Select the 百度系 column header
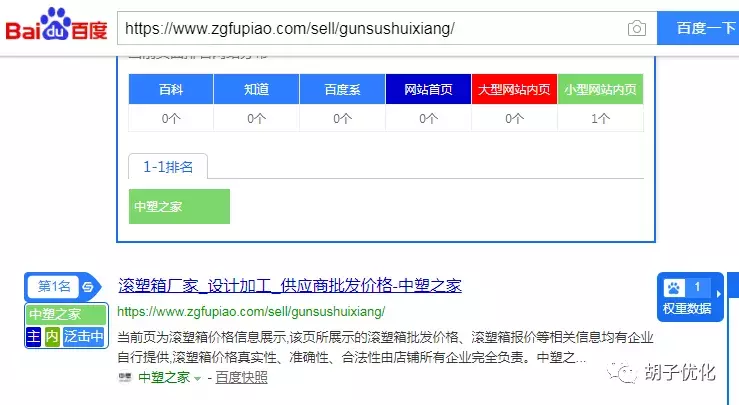739x405 pixels. pos(342,89)
